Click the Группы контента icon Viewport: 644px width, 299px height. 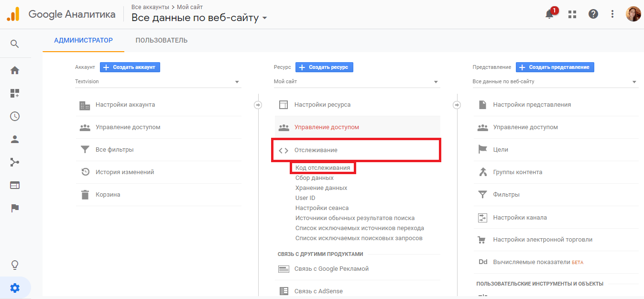(x=482, y=172)
